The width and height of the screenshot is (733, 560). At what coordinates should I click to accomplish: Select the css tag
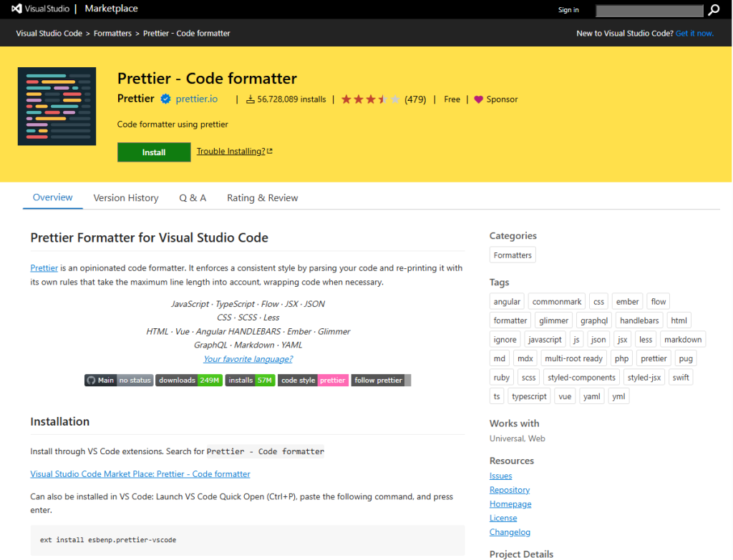click(x=599, y=302)
